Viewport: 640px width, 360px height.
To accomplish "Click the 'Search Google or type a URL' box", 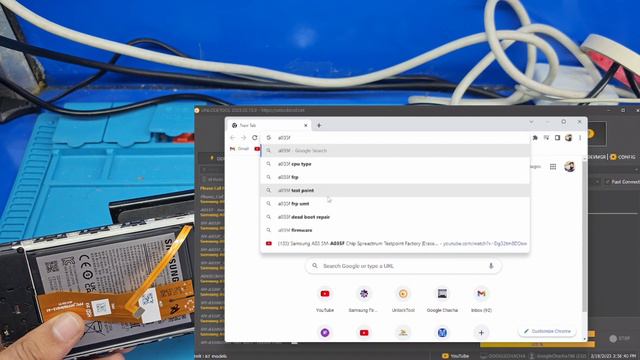I will 403,266.
